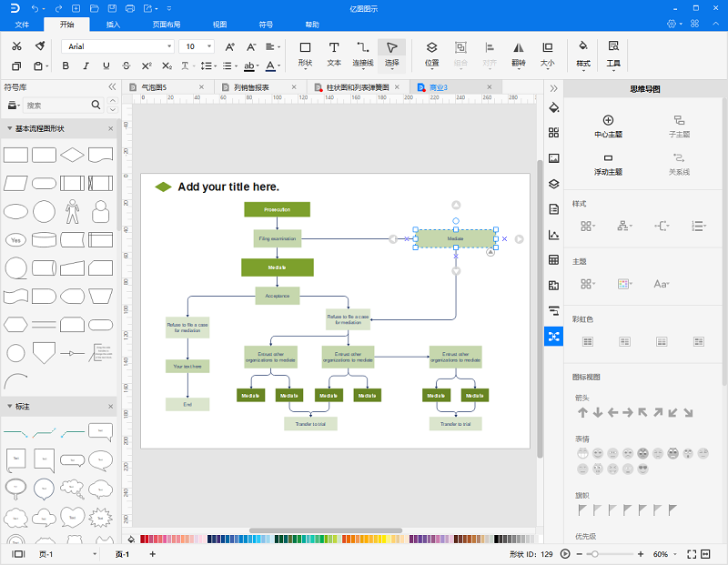Add a 浮动主题 floating topic
The height and width of the screenshot is (565, 728).
coord(608,165)
